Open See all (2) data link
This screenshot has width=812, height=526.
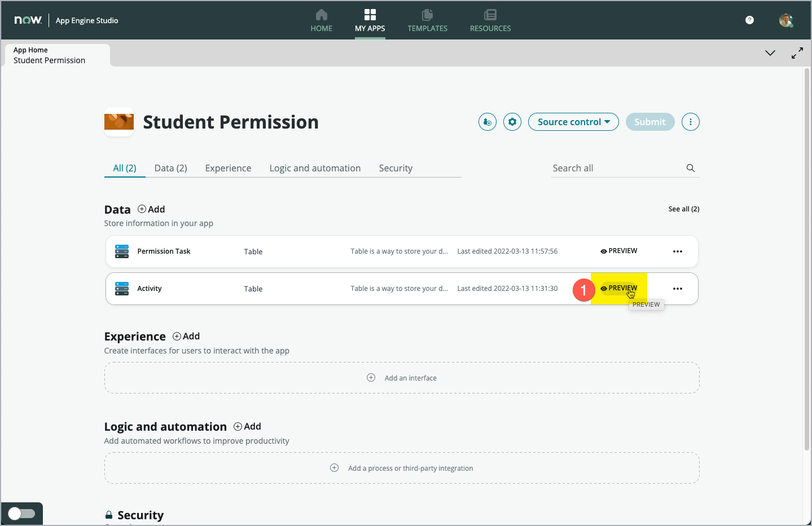coord(684,209)
